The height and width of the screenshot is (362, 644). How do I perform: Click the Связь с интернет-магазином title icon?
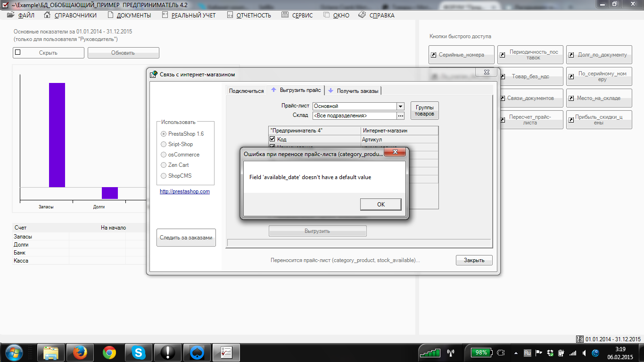click(x=153, y=74)
